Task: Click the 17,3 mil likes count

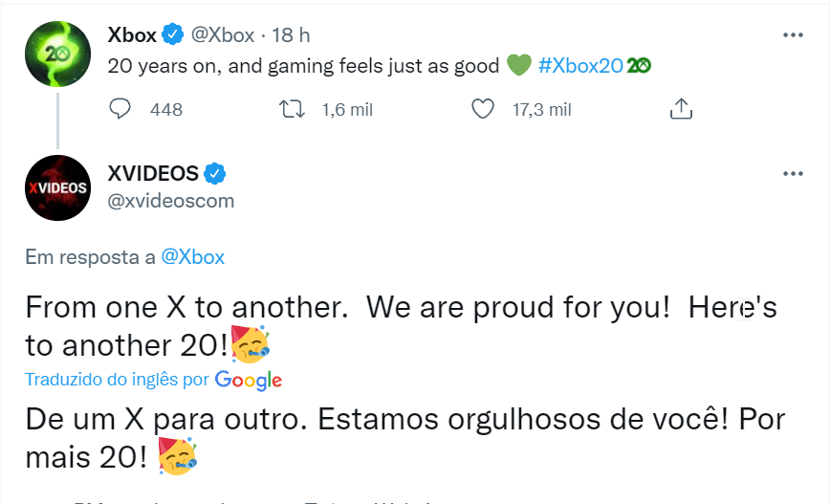Action: click(541, 110)
